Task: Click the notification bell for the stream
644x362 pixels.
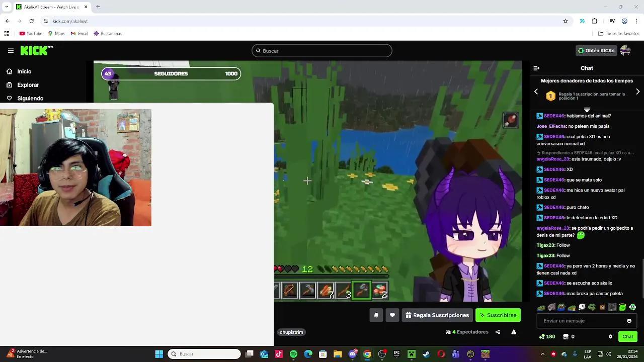Action: (x=376, y=315)
